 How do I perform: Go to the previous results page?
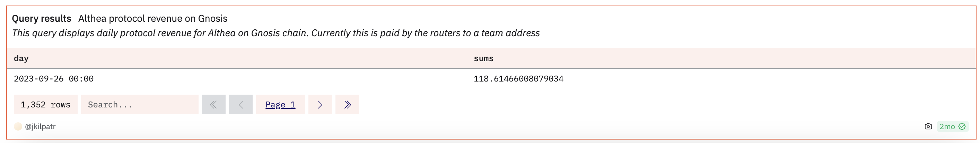(x=240, y=104)
